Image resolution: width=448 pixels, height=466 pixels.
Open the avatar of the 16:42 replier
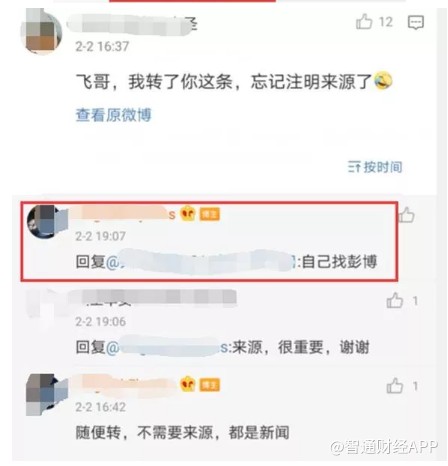(47, 395)
